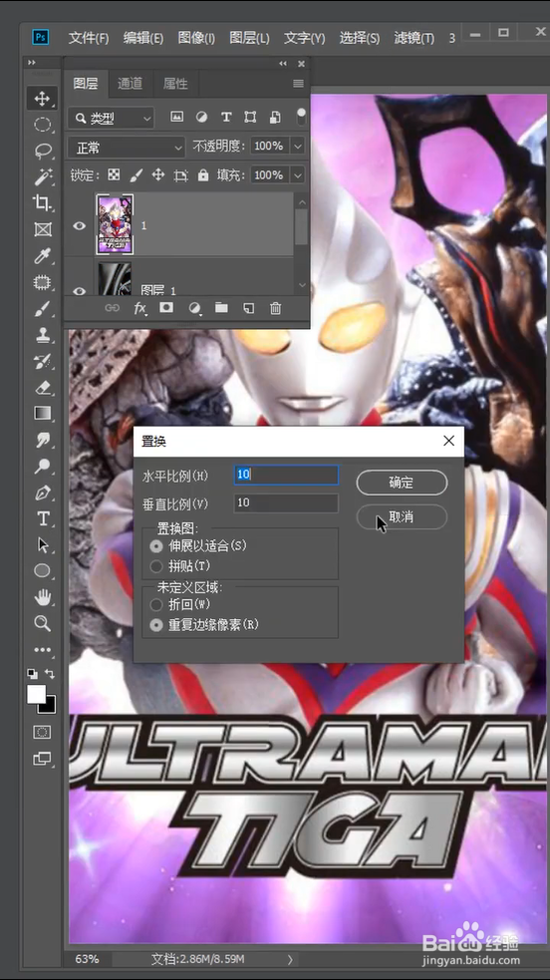The image size is (550, 980).
Task: Open the 类型 layer filter dropdown
Action: pos(112,118)
